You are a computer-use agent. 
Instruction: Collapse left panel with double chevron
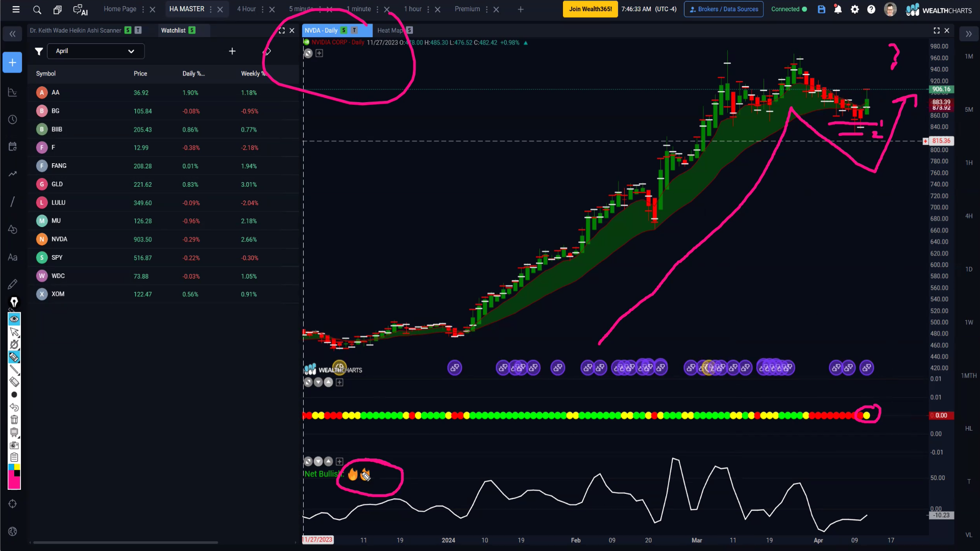tap(12, 34)
